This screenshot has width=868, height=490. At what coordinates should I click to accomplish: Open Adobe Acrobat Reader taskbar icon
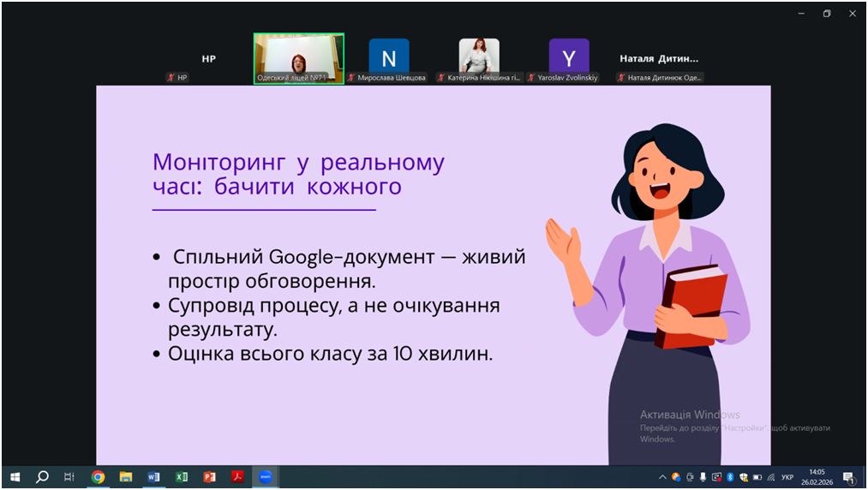coord(237,477)
